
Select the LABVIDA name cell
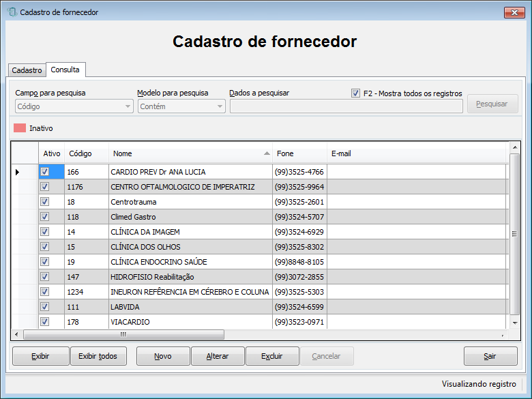[x=190, y=307]
